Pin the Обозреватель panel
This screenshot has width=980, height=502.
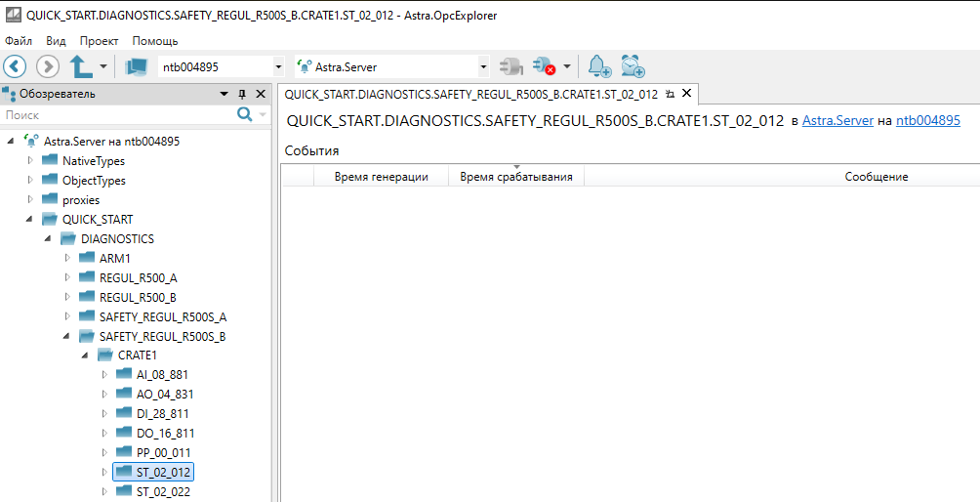point(242,94)
